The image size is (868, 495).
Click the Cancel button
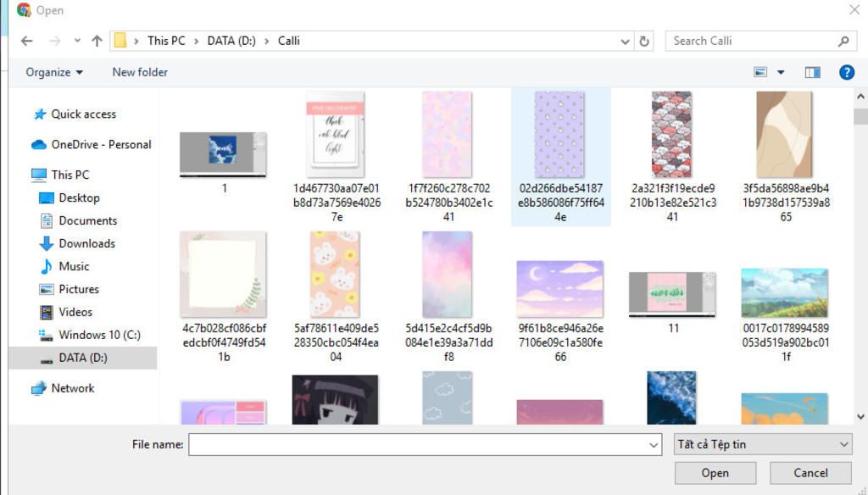coord(810,473)
